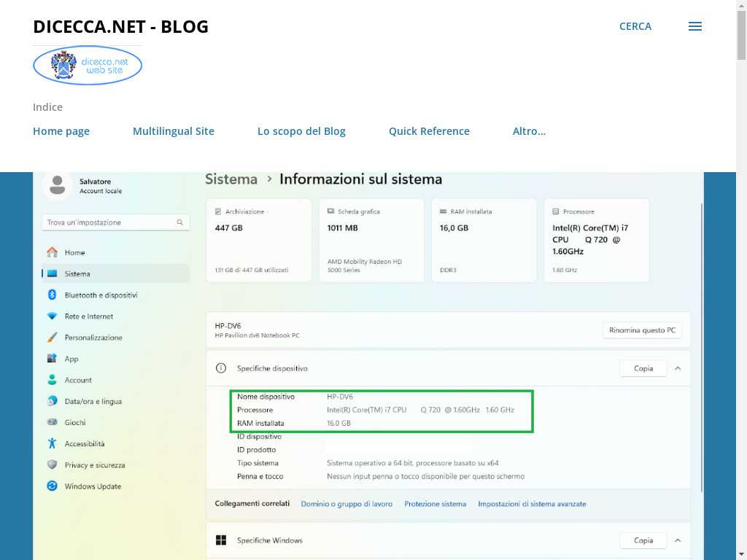Screen dimensions: 747x560
Task: Click the RAM installata card icon
Action: click(x=443, y=211)
